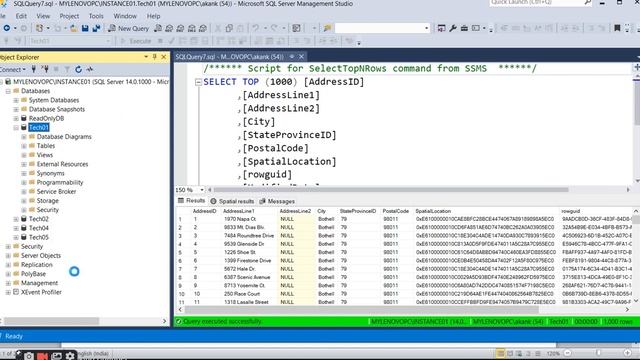Click the Save file icon in toolbar
Screen dimensions: 640x360
(85, 28)
